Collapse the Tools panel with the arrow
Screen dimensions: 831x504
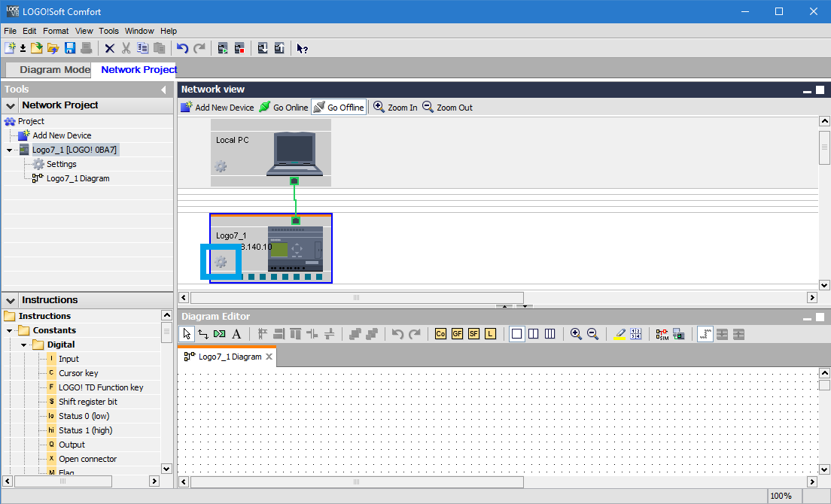coord(164,90)
